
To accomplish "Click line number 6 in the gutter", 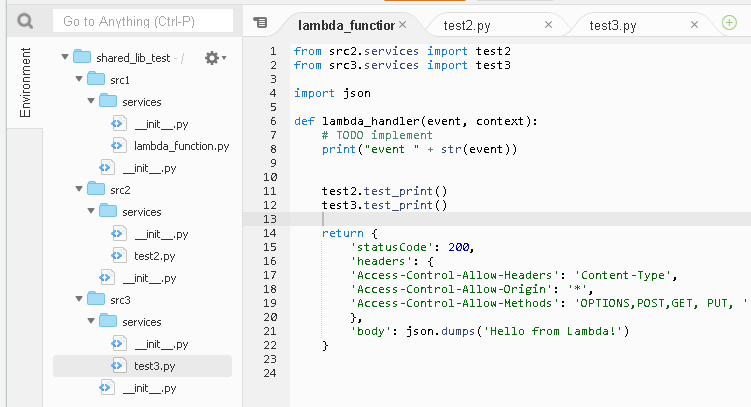I will tap(273, 121).
